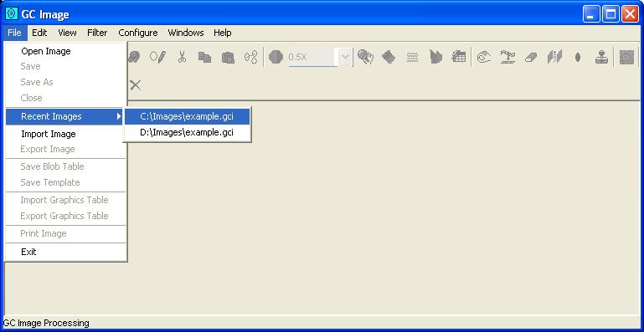Select the eraser tool icon
Image resolution: width=644 pixels, height=332 pixels.
tap(531, 58)
